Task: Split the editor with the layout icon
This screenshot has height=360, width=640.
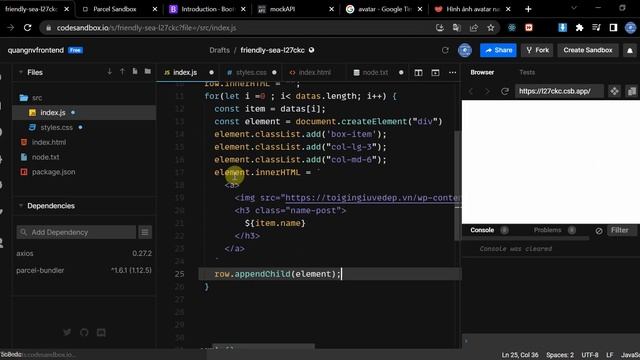Action: tap(418, 72)
